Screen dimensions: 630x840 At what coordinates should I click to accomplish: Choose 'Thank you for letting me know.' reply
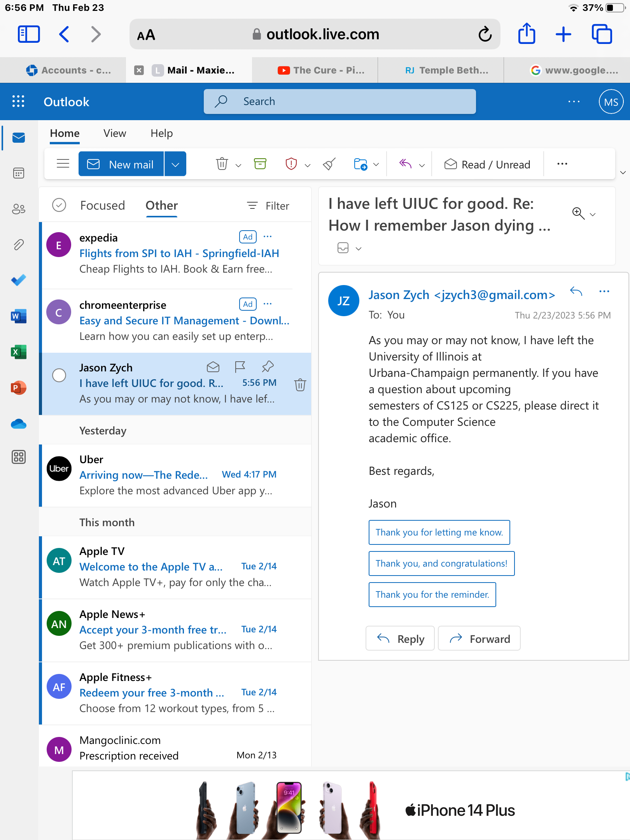click(439, 532)
